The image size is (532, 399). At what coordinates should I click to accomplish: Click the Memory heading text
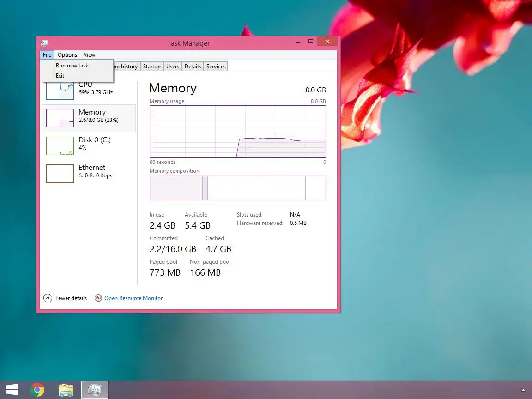[173, 88]
